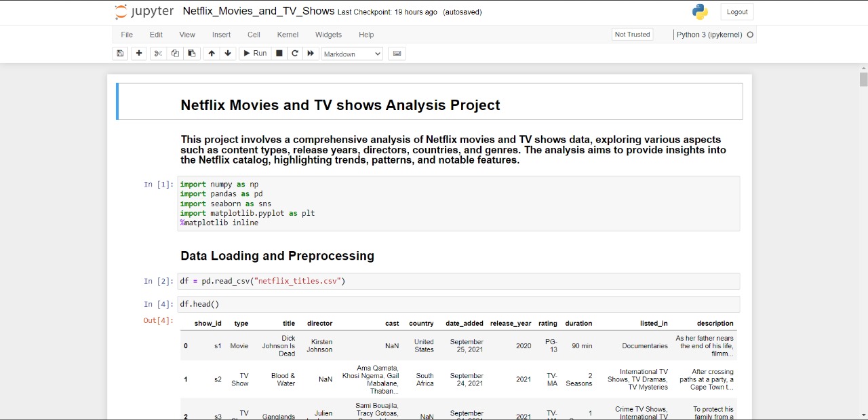The height and width of the screenshot is (420, 868).
Task: Click the kernel idle indicator circle
Action: [750, 35]
